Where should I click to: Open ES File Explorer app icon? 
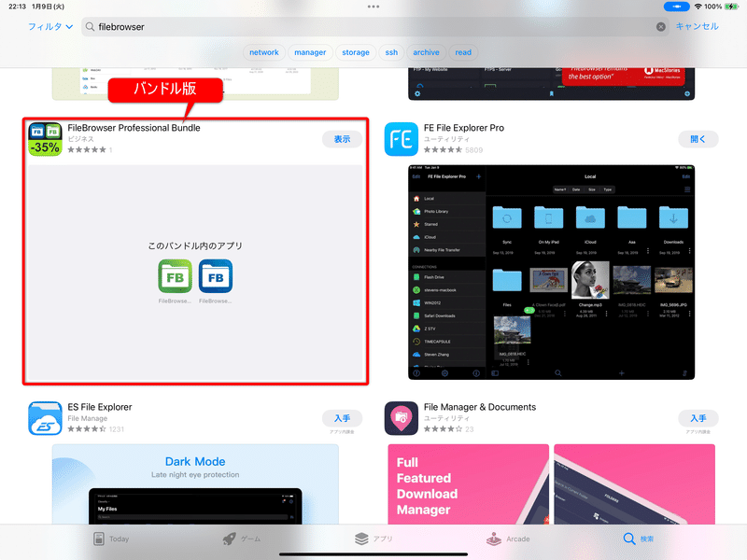pos(45,418)
